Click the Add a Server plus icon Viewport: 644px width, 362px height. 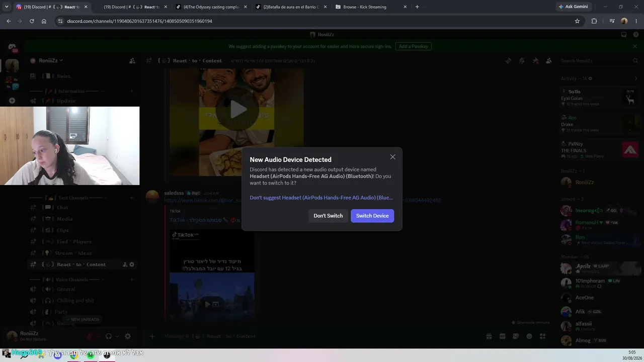click(x=12, y=101)
